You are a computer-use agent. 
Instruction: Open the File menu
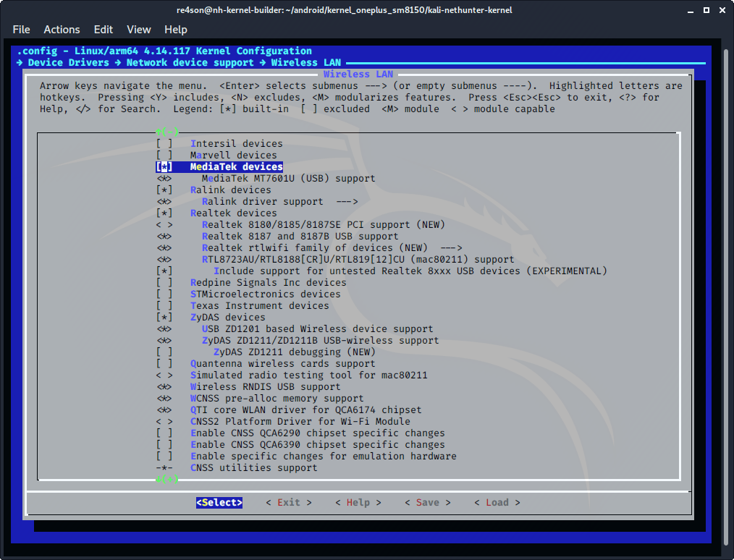[21, 30]
